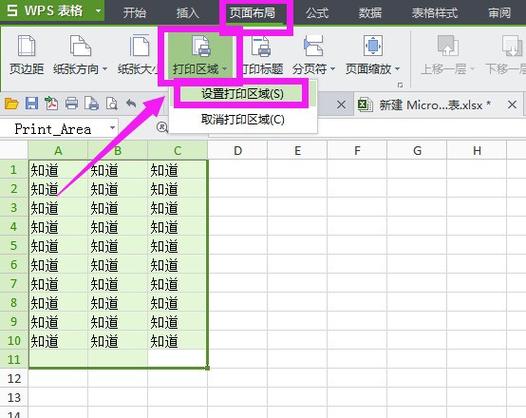
Task: Close the document tab left of 新建 Micro
Action: (341, 105)
